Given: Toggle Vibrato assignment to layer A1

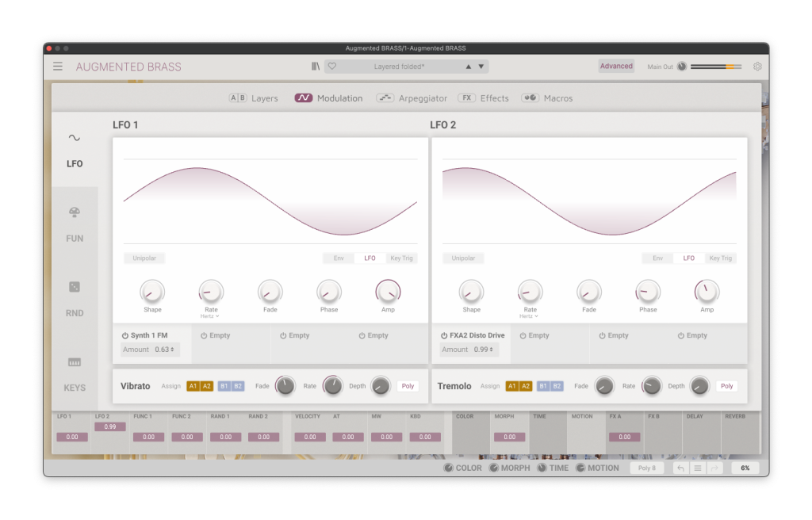Looking at the screenshot, I should pos(193,386).
